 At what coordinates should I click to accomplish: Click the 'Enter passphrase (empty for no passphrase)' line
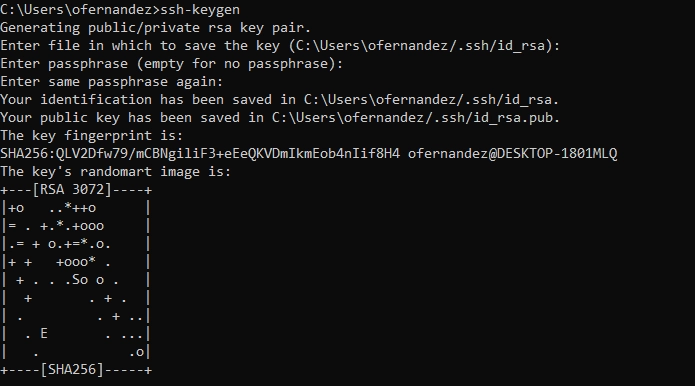pos(172,64)
